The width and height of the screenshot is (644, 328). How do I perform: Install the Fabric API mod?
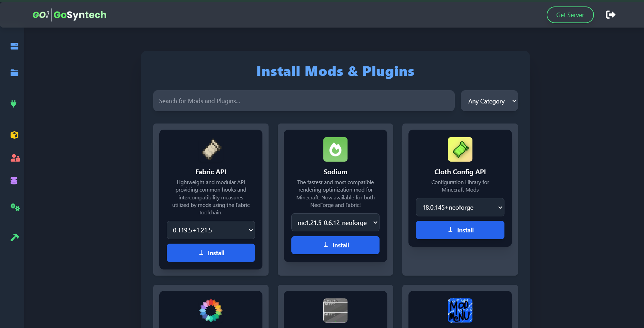[x=211, y=253]
